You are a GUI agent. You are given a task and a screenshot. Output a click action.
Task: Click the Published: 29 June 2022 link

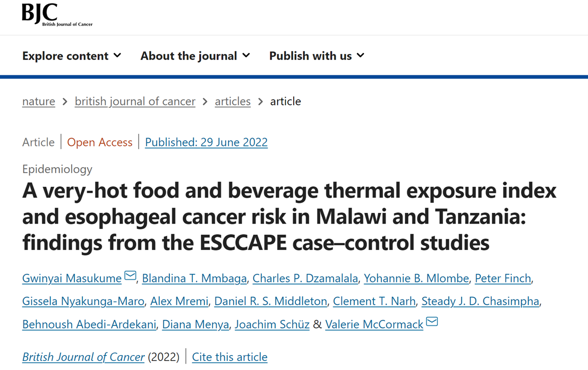pyautogui.click(x=206, y=142)
